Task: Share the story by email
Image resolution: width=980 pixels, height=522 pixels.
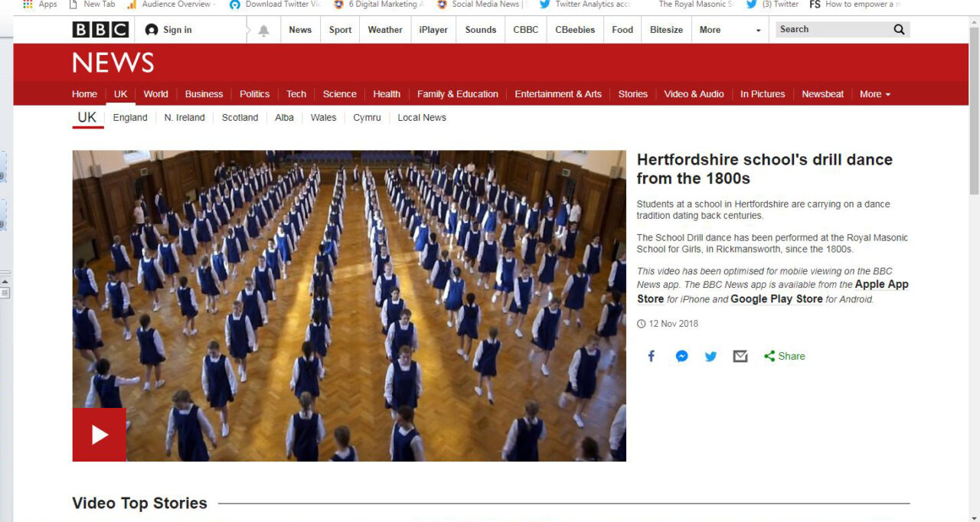Action: (x=740, y=355)
